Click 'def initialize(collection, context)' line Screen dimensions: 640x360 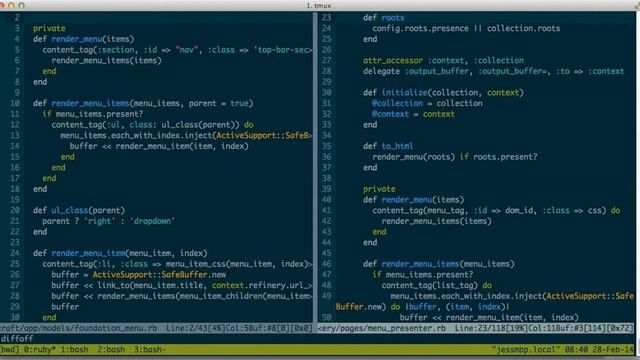pyautogui.click(x=443, y=93)
